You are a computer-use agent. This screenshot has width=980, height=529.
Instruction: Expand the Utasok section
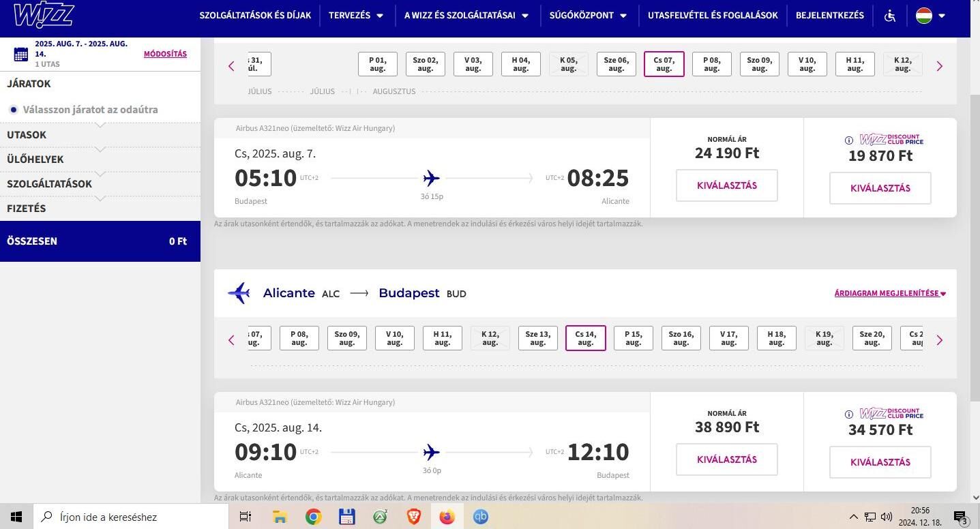100,135
